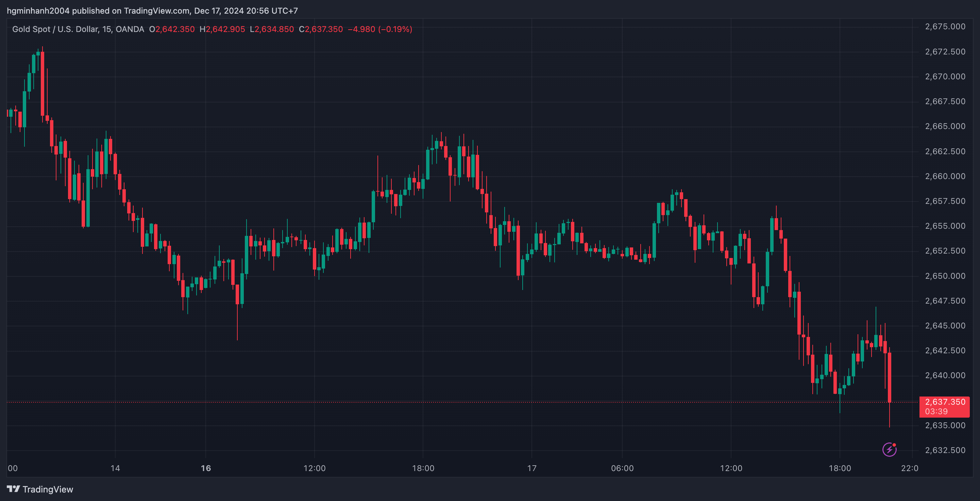Image resolution: width=980 pixels, height=501 pixels.
Task: Click the low value L2,634.850
Action: 272,29
